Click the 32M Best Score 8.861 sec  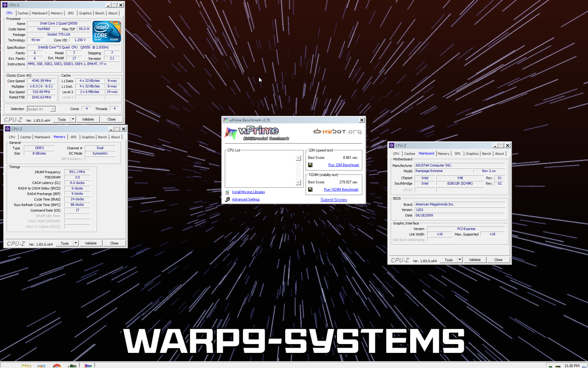tap(350, 158)
